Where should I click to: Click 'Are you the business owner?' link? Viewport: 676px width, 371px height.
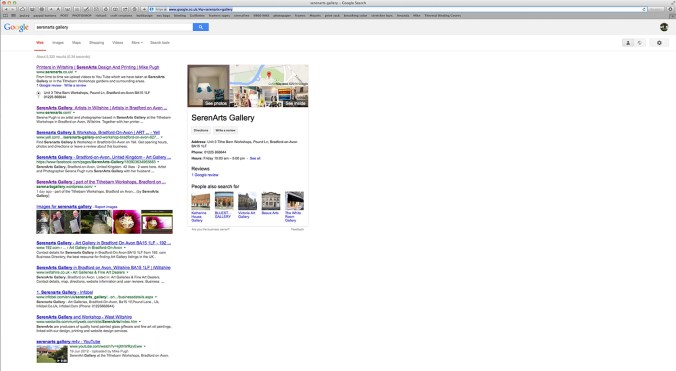pos(210,230)
